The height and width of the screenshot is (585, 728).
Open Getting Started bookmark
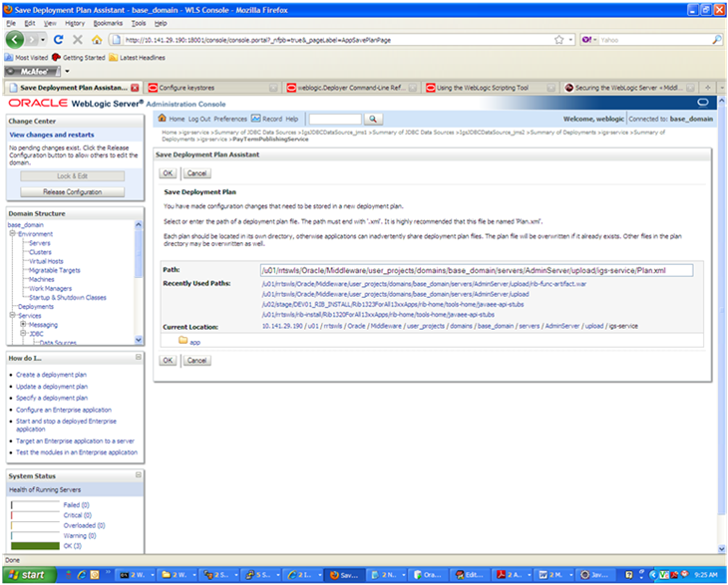(79, 58)
